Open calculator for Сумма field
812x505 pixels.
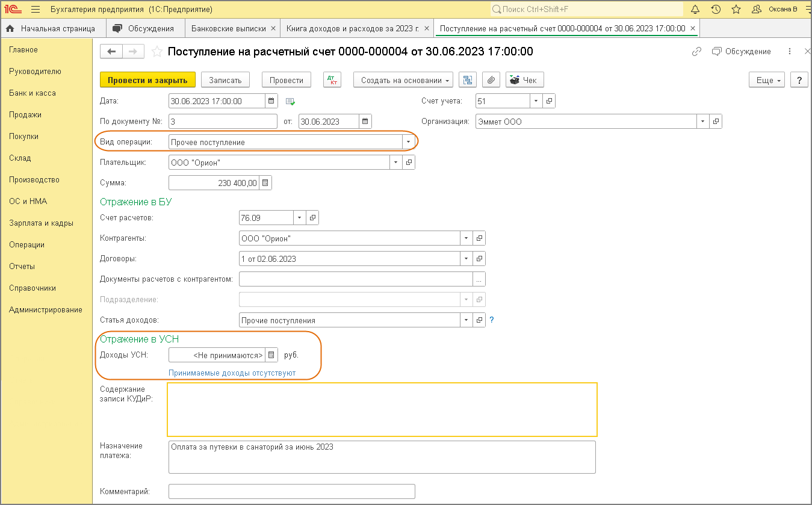265,183
